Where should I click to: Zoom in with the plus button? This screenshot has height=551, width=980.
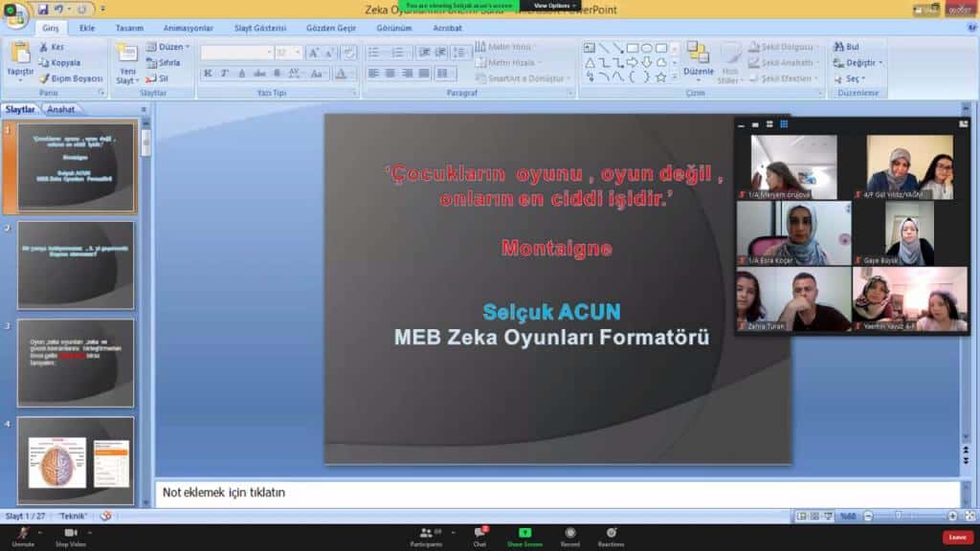952,516
